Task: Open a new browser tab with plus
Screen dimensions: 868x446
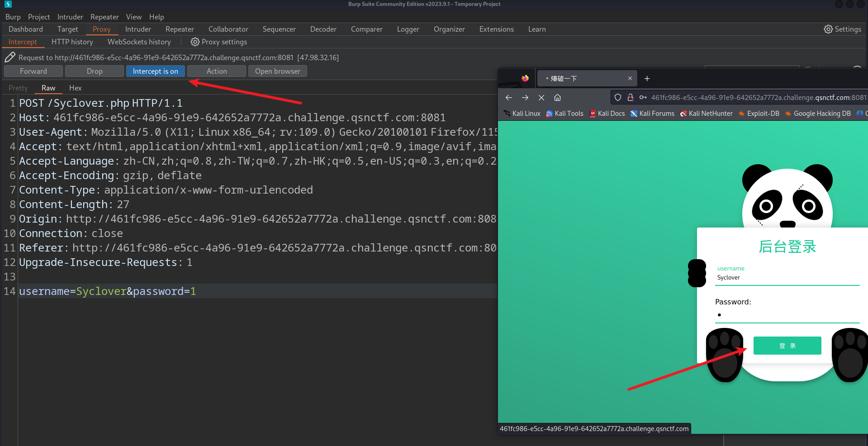Action: pos(647,78)
